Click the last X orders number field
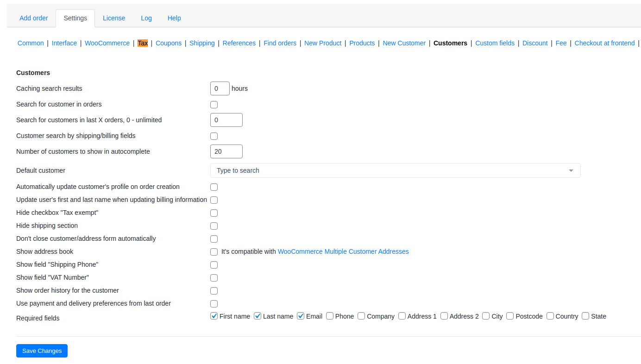Image resolution: width=641 pixels, height=364 pixels. coord(226,120)
